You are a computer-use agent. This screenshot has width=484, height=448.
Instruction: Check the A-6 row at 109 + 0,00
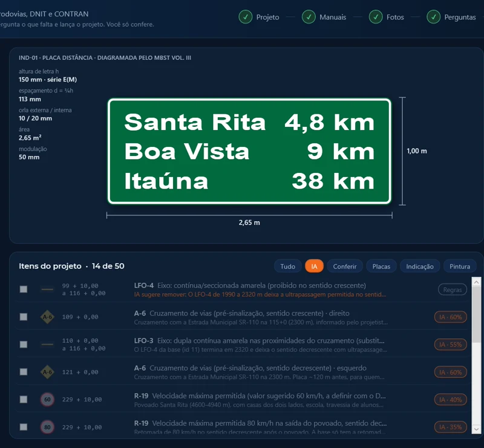[x=24, y=317]
